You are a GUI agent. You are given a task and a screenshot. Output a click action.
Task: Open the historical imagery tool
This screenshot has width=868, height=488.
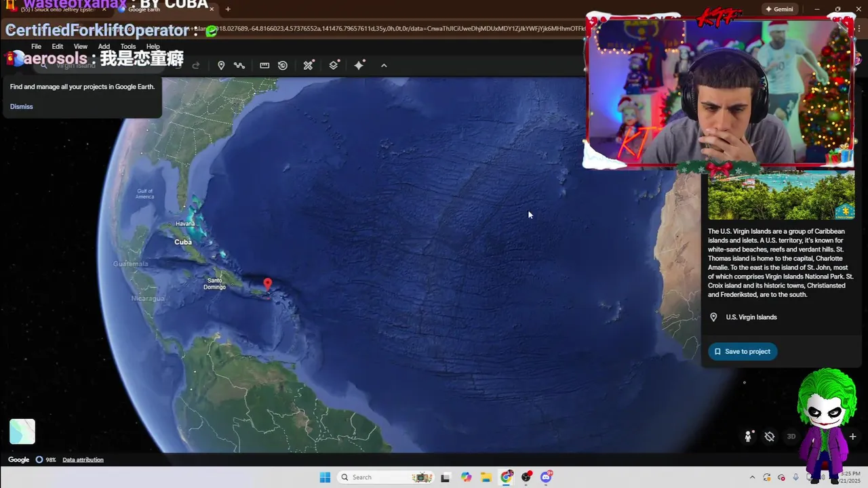283,65
